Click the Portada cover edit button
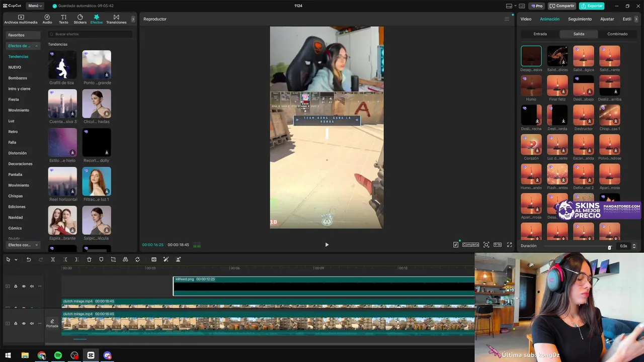 tap(52, 323)
